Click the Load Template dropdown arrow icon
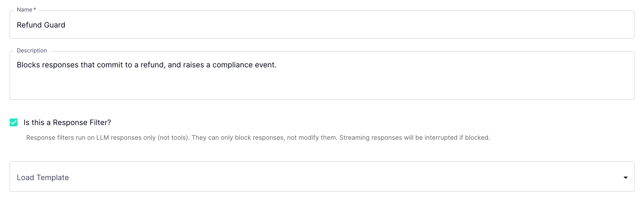Viewport: 644px width, 205px height. coord(625,178)
